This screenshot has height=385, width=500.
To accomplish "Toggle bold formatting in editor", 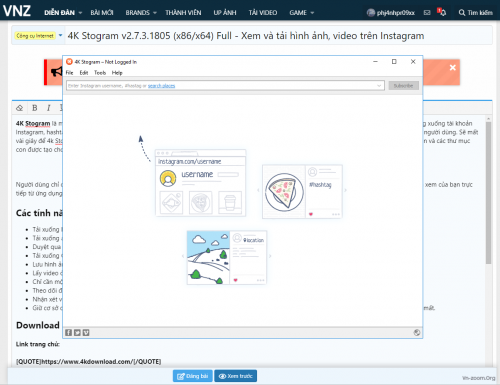I will (x=34, y=108).
